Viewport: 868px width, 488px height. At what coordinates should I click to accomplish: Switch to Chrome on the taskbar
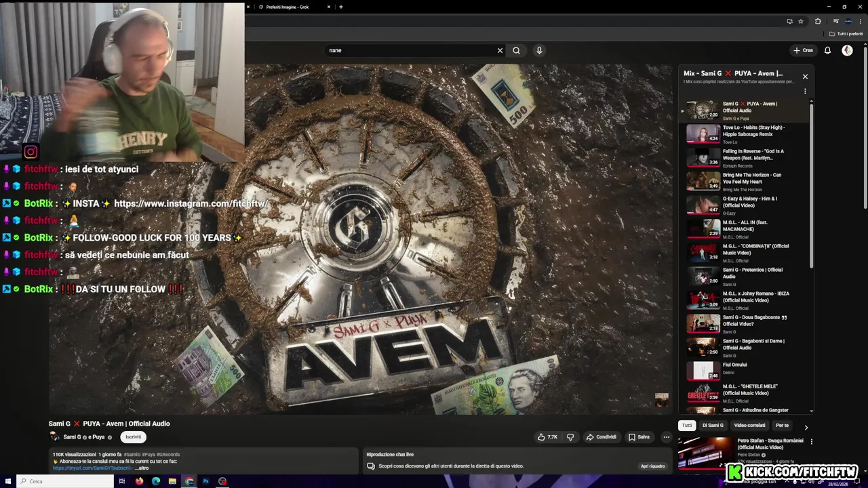[x=189, y=481]
